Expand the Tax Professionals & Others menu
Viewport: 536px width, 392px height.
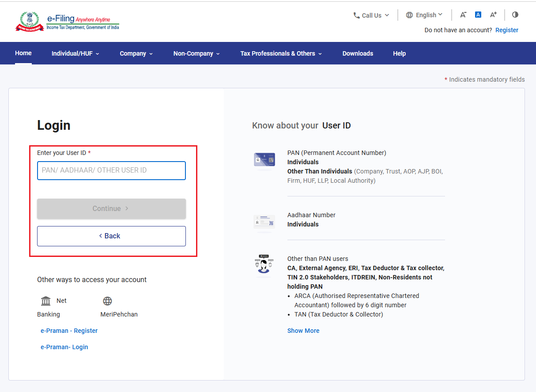coord(281,53)
